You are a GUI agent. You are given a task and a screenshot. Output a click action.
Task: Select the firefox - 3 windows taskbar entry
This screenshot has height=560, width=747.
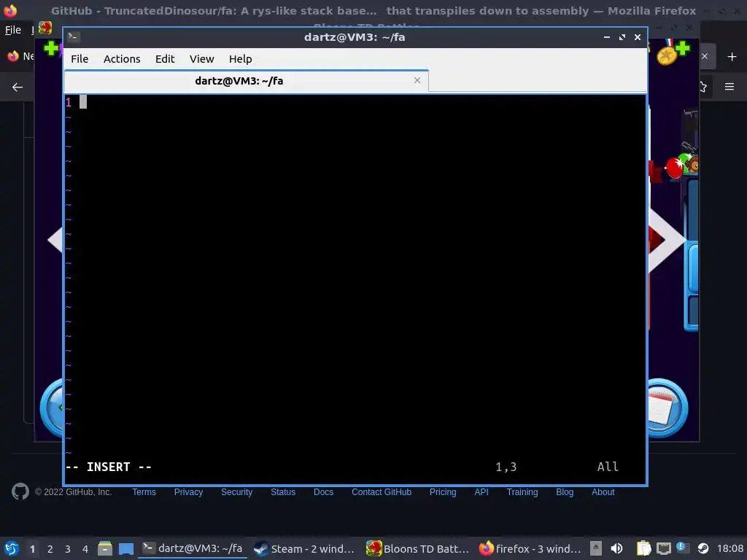pos(530,548)
